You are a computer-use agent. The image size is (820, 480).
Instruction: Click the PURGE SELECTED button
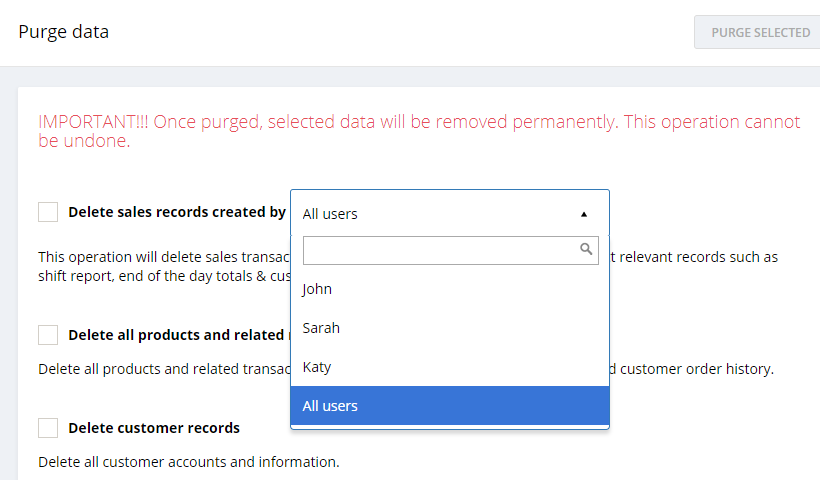pyautogui.click(x=759, y=32)
